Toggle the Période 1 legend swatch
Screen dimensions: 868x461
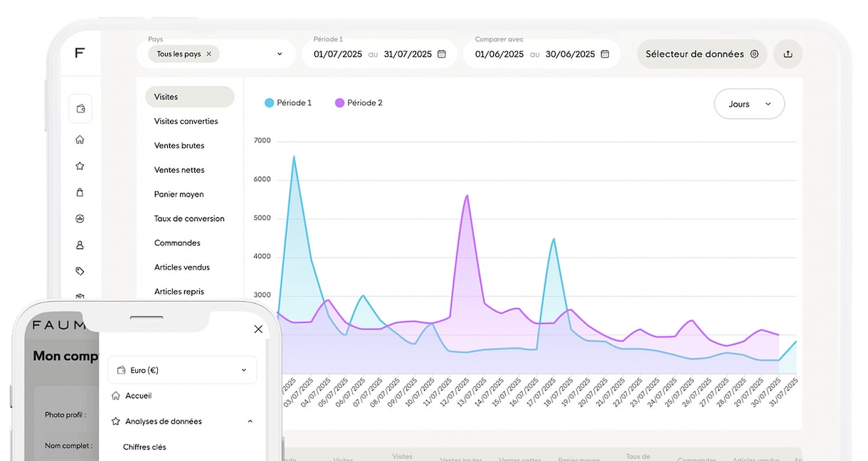[269, 103]
